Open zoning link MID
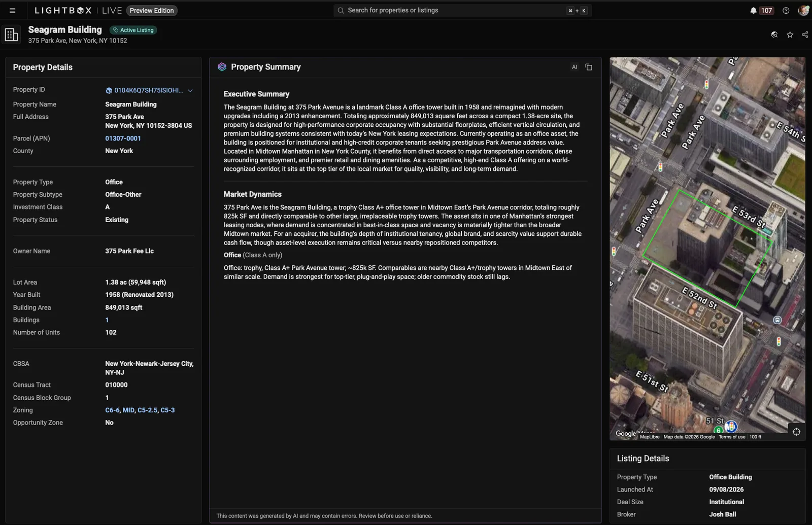Viewport: 812px width, 525px height. click(128, 410)
